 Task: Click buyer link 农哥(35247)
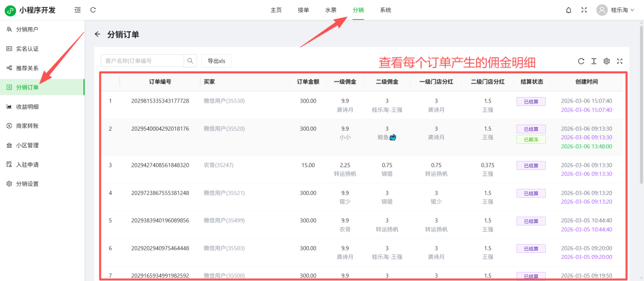[x=218, y=165]
